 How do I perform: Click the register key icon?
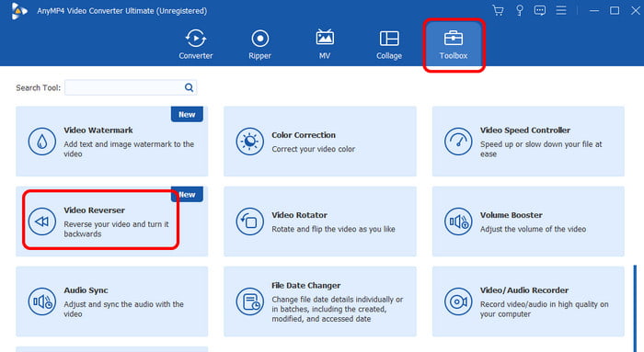(x=520, y=10)
